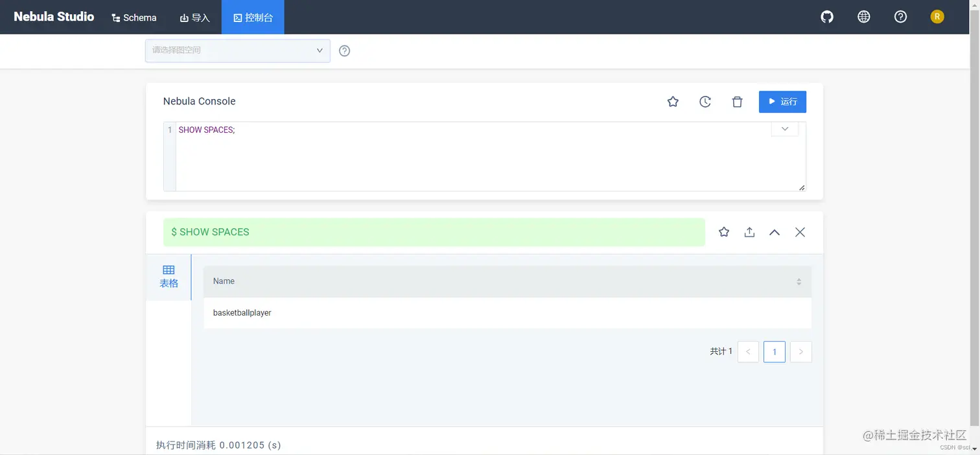Open the help icon in top bar

pyautogui.click(x=900, y=17)
